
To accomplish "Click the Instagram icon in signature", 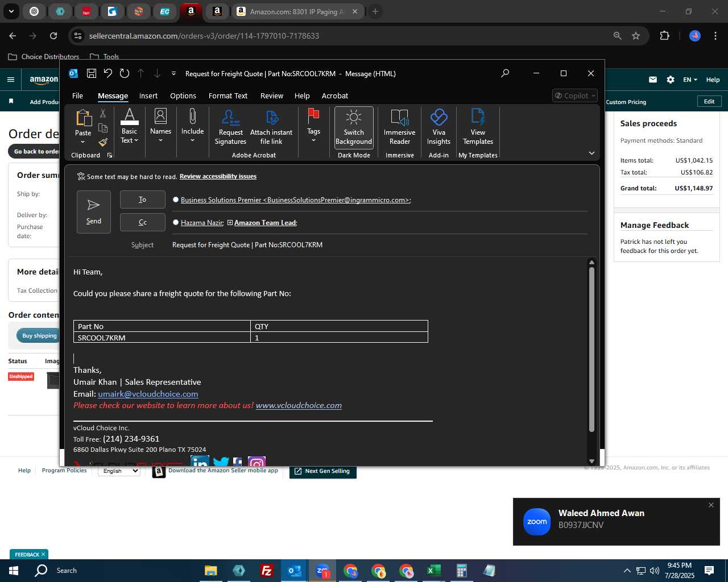I will pos(257,462).
